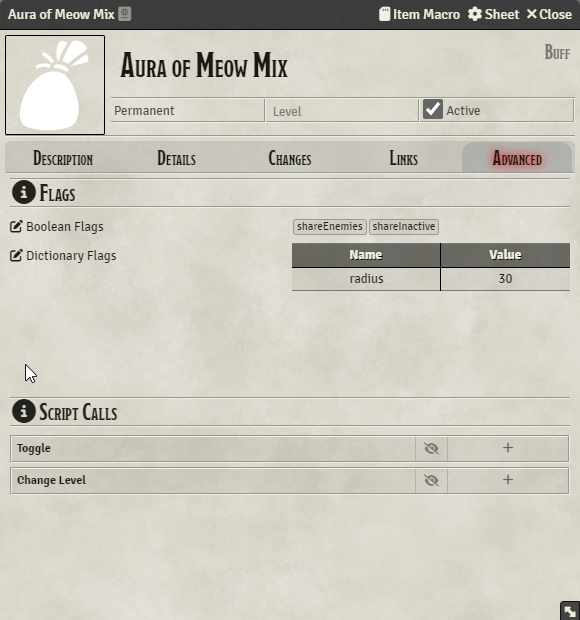This screenshot has height=620, width=580.
Task: Click the radius value 30 cell
Action: coord(505,279)
